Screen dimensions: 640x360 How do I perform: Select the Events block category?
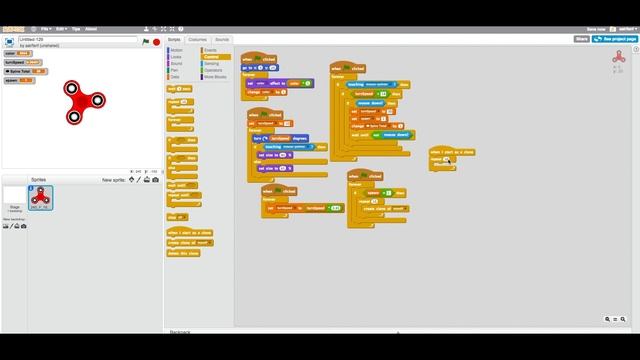[210, 50]
